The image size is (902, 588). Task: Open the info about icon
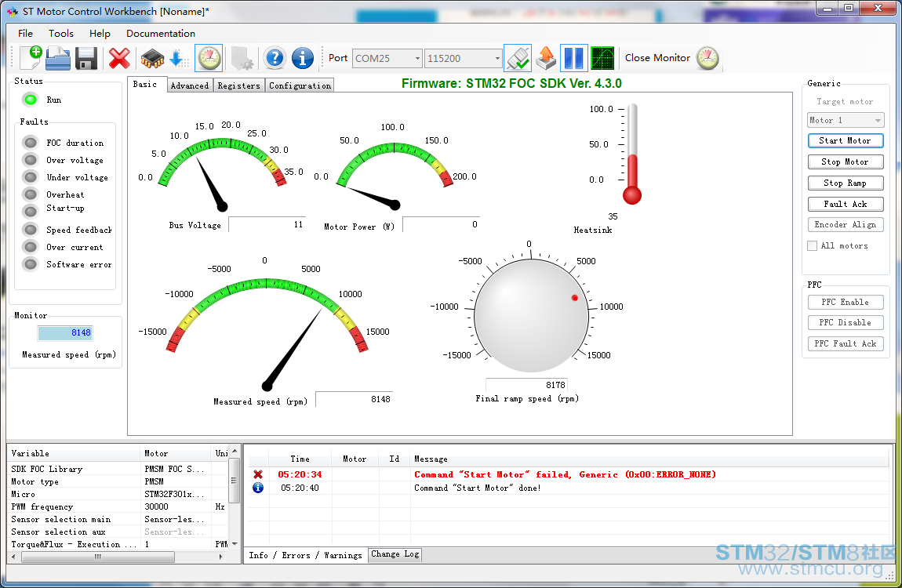[x=303, y=58]
